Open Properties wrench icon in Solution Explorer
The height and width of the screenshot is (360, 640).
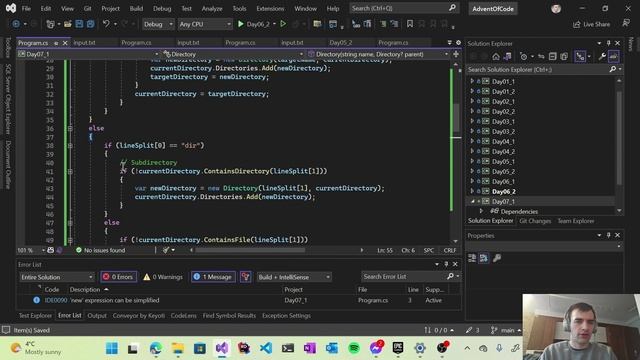point(602,56)
